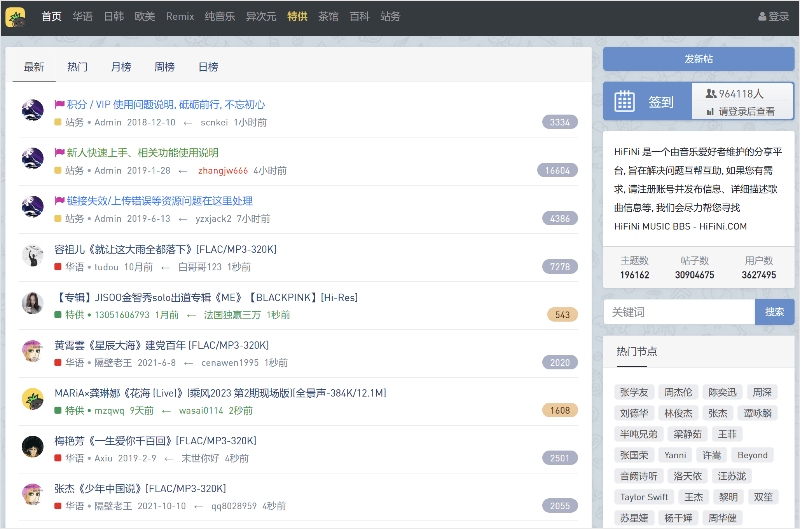Screen dimensions: 800x529
Task: Click hot node tag 洛天依
Action: pyautogui.click(x=687, y=476)
